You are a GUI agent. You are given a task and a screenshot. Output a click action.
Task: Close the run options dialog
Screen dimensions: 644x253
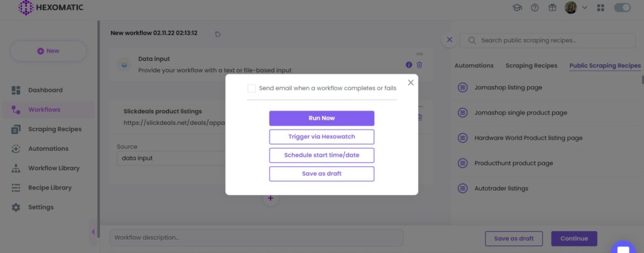click(411, 82)
